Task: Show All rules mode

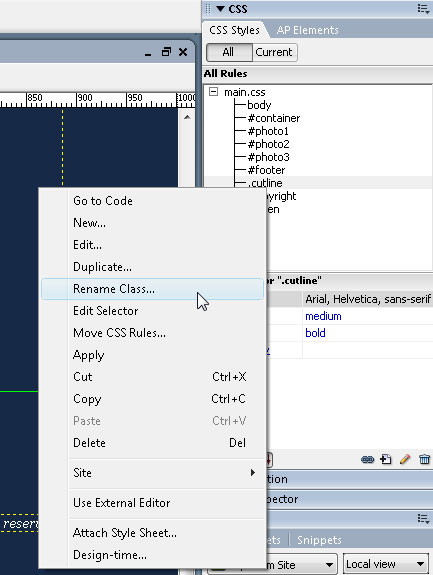Action: coord(229,52)
